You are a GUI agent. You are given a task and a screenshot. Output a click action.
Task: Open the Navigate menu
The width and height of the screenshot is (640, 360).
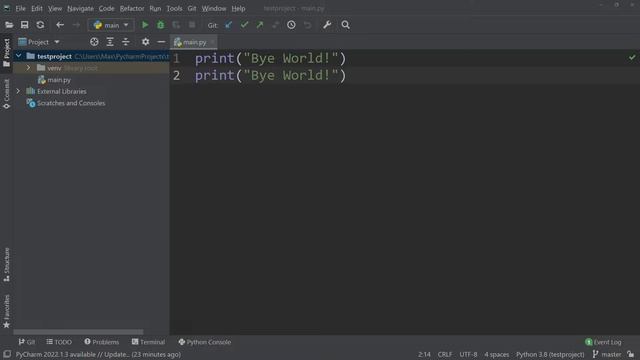coord(80,8)
